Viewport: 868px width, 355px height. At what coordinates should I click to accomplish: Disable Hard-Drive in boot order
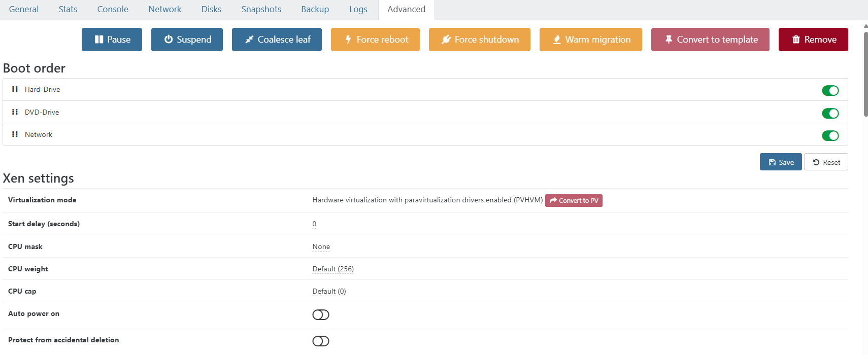click(830, 91)
